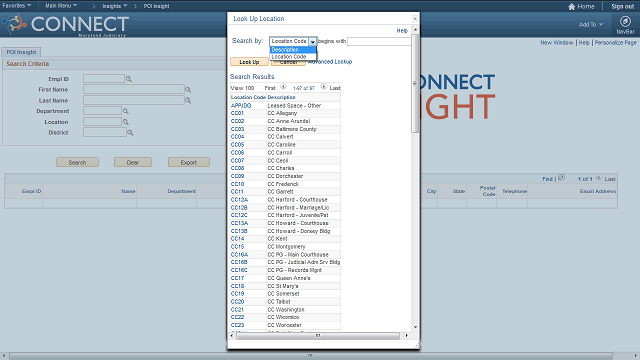Open the NavBar compass icon
The image size is (640, 360).
625,21
